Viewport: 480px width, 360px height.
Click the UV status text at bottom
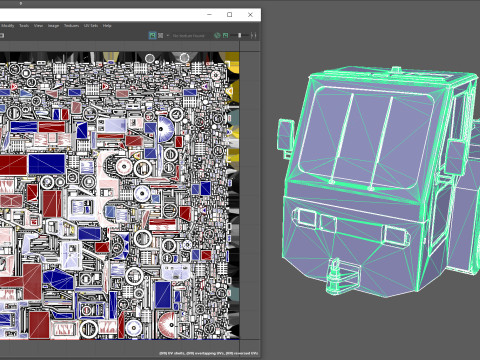point(209,353)
